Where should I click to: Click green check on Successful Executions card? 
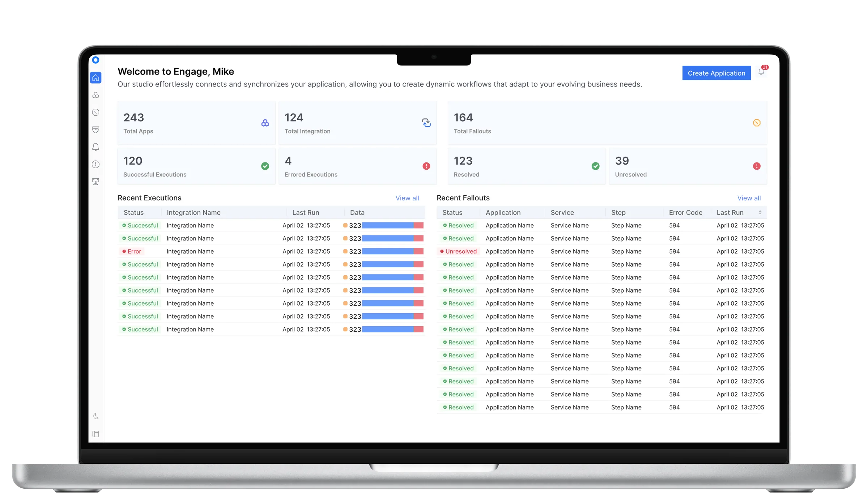click(x=265, y=166)
